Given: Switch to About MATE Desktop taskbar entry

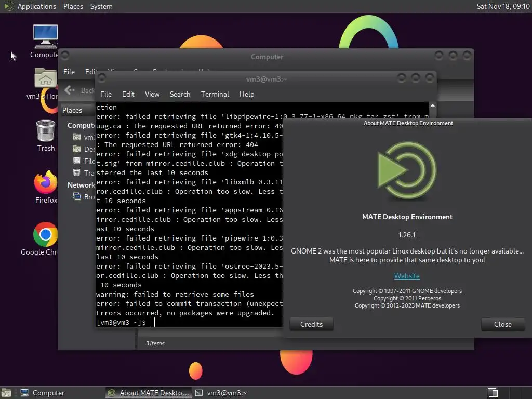Looking at the screenshot, I should pos(148,393).
